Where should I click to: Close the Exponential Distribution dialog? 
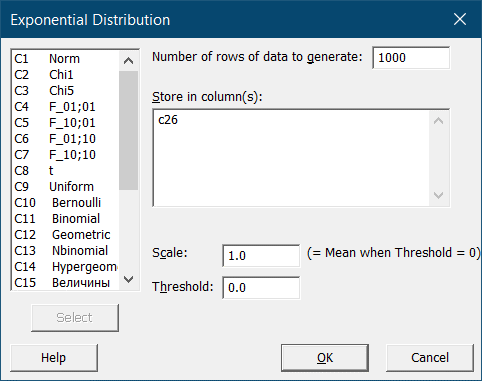460,19
